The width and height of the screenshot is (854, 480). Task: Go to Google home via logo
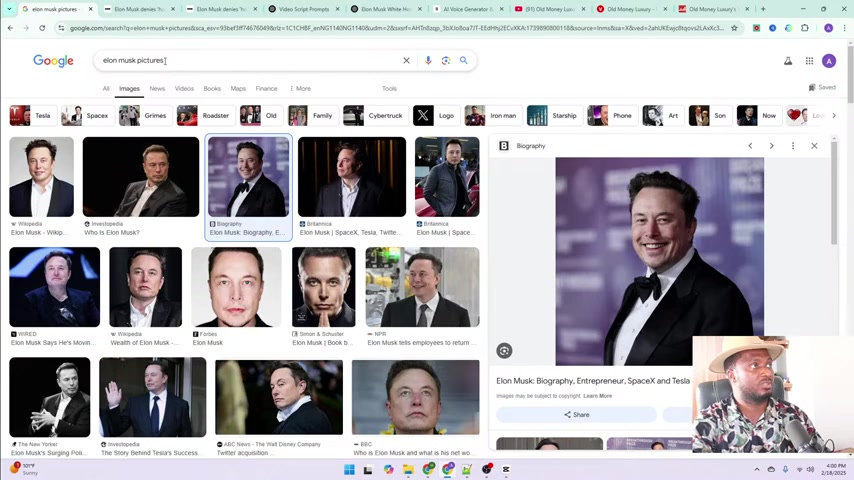coord(53,61)
